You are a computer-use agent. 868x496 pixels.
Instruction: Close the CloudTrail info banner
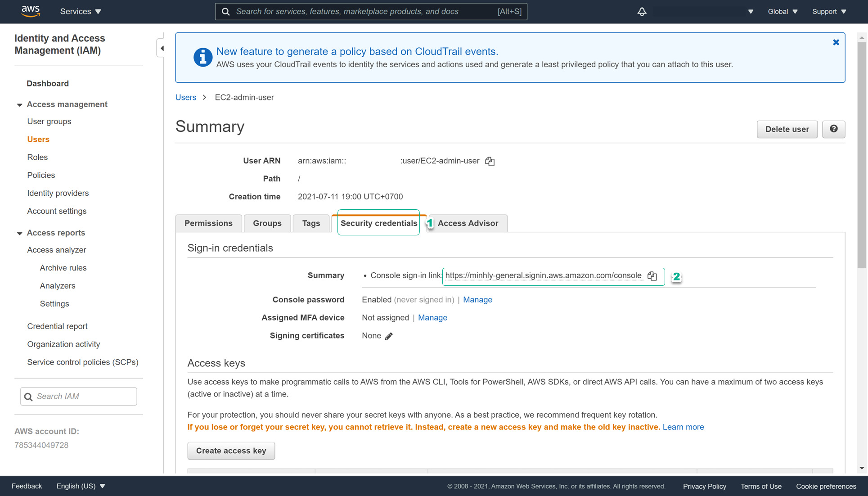click(836, 42)
